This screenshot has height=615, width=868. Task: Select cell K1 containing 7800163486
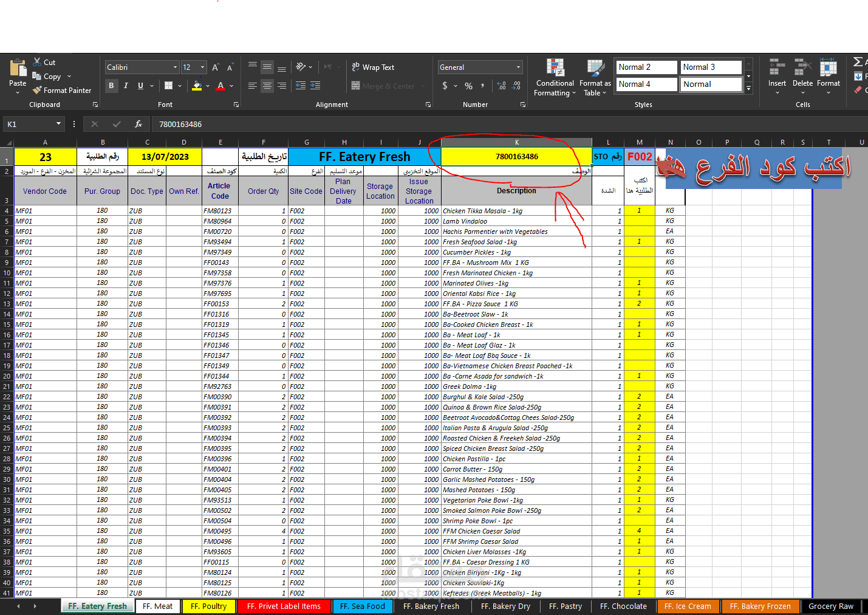coord(516,156)
